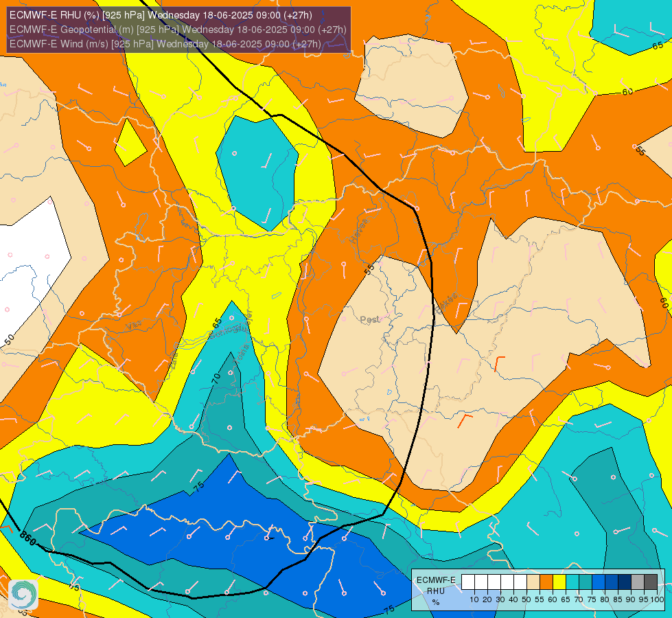Viewport: 672px width, 618px height.
Task: Click the '55' contour label beside Pest region
Action: pyautogui.click(x=369, y=269)
